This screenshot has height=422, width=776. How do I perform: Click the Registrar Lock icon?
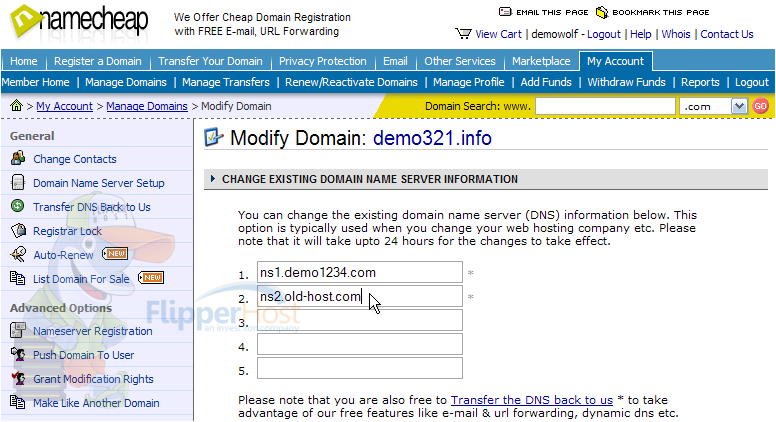click(x=18, y=230)
